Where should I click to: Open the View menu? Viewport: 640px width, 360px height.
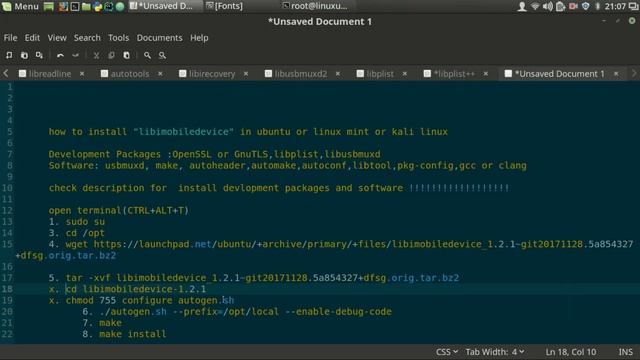click(x=57, y=38)
